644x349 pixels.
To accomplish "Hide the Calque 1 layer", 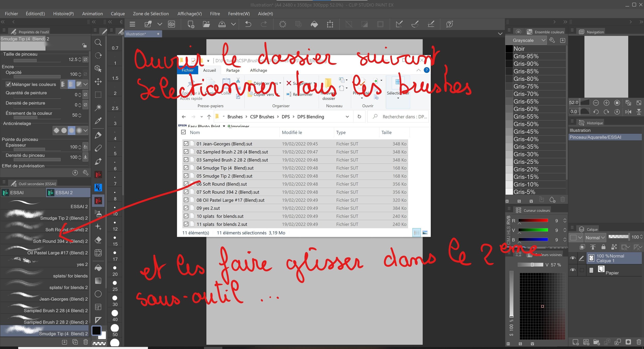I will click(573, 258).
